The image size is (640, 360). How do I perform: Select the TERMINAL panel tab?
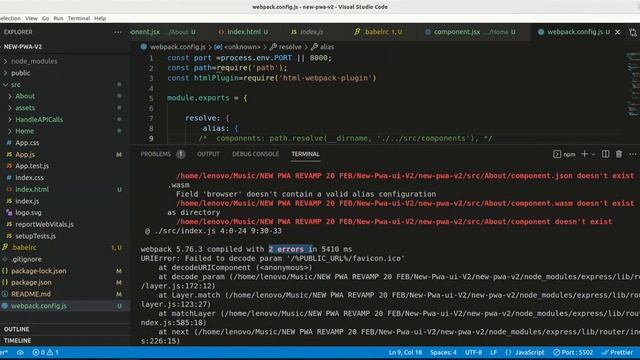coord(305,154)
